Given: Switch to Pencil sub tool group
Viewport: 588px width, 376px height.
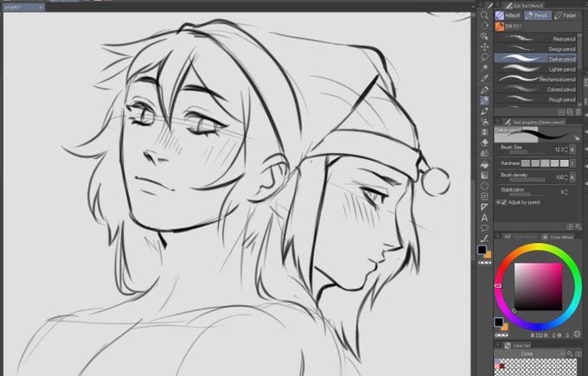Looking at the screenshot, I should point(537,16).
